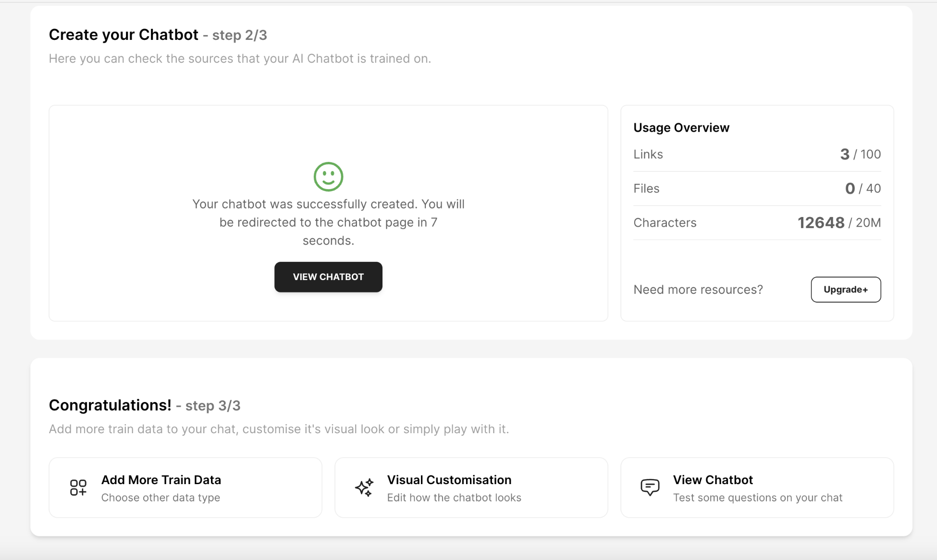Click the green smiley face icon

coord(328,177)
